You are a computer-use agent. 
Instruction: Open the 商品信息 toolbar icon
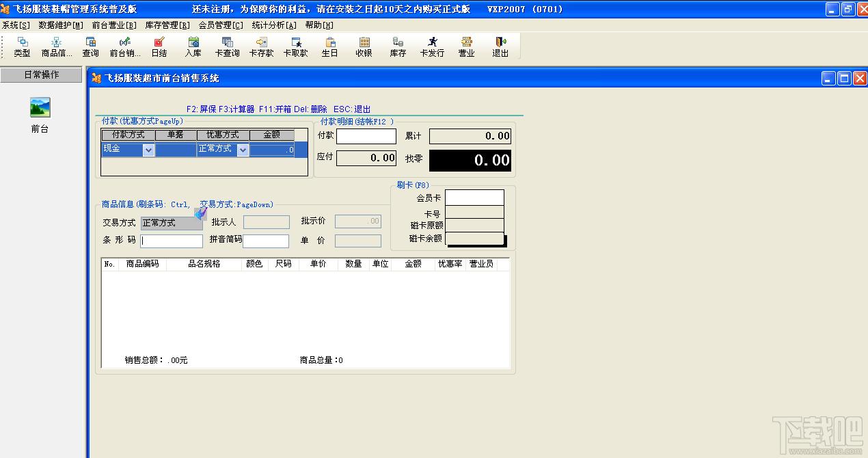(56, 46)
